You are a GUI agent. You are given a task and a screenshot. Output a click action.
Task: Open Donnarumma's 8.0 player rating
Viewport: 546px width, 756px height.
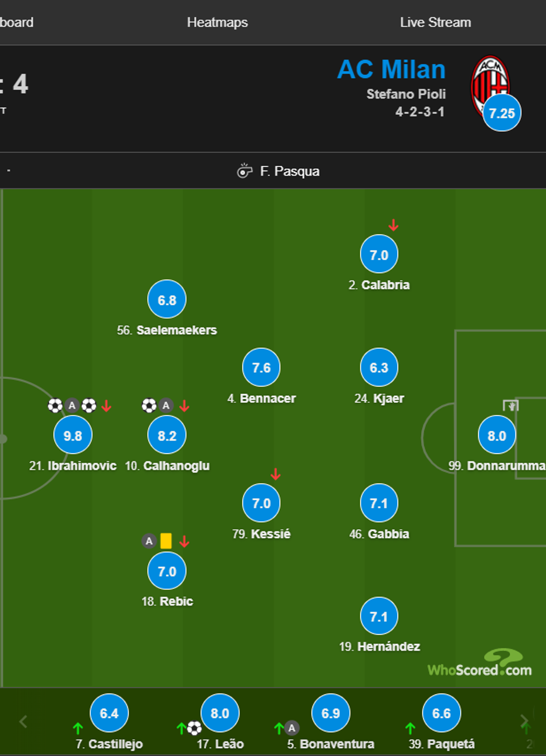496,435
